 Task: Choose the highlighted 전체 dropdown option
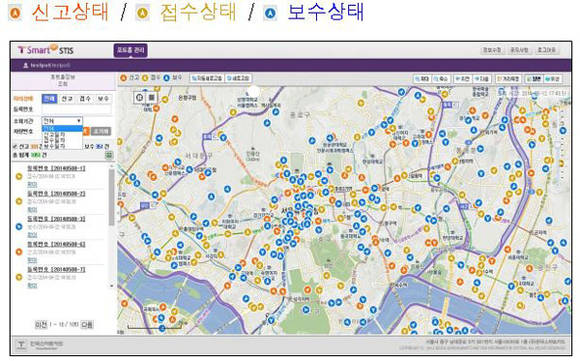click(62, 128)
